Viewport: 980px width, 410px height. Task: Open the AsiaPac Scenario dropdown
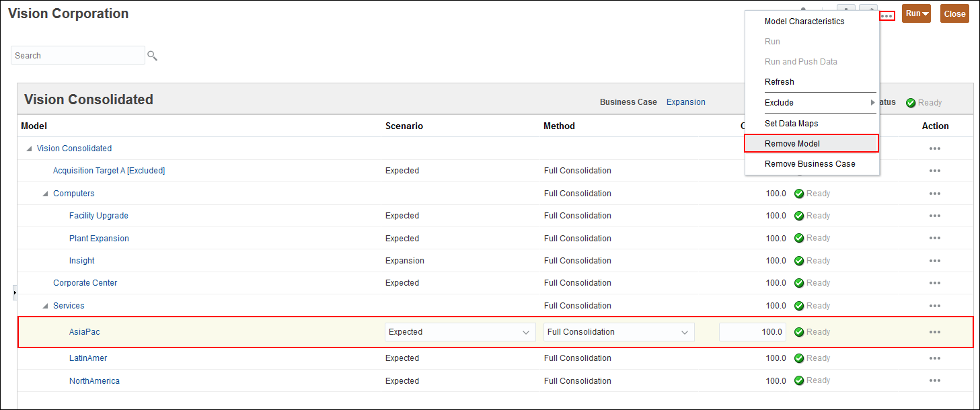coord(460,332)
